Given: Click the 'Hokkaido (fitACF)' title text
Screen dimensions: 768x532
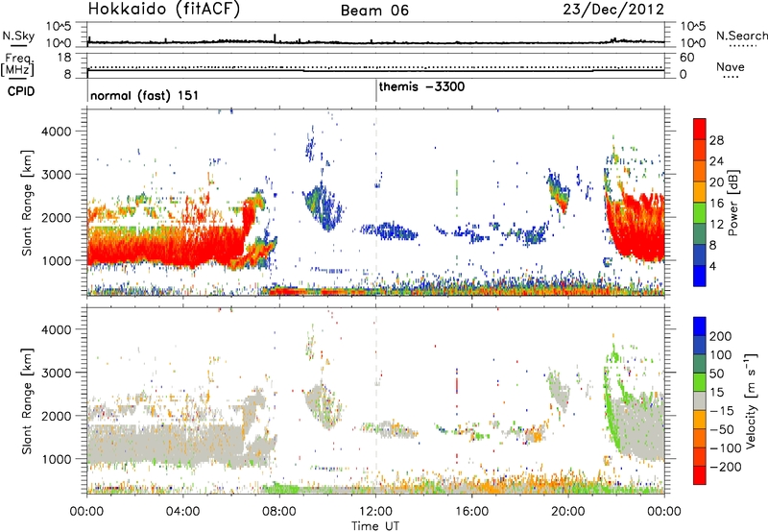Looking at the screenshot, I should coord(164,9).
